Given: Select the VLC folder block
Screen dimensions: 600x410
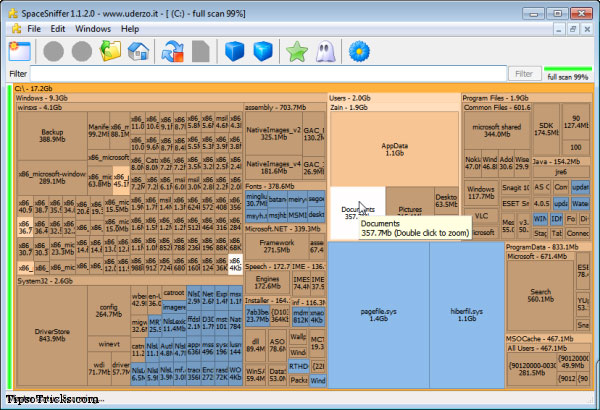Looking at the screenshot, I should pyautogui.click(x=481, y=216).
